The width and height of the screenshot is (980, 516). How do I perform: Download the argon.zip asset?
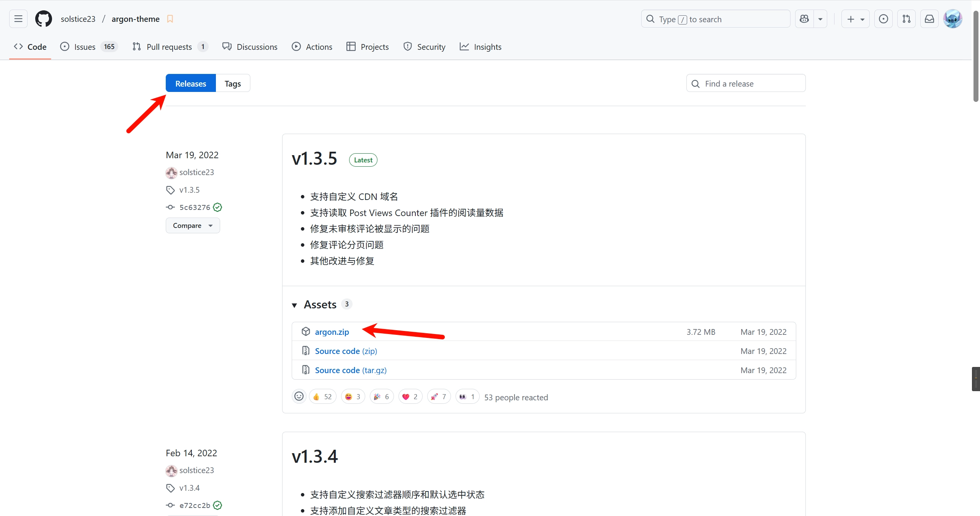[x=332, y=332]
